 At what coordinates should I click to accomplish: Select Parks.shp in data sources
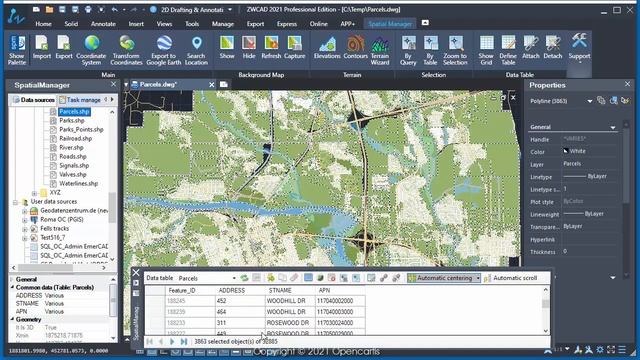click(72, 120)
